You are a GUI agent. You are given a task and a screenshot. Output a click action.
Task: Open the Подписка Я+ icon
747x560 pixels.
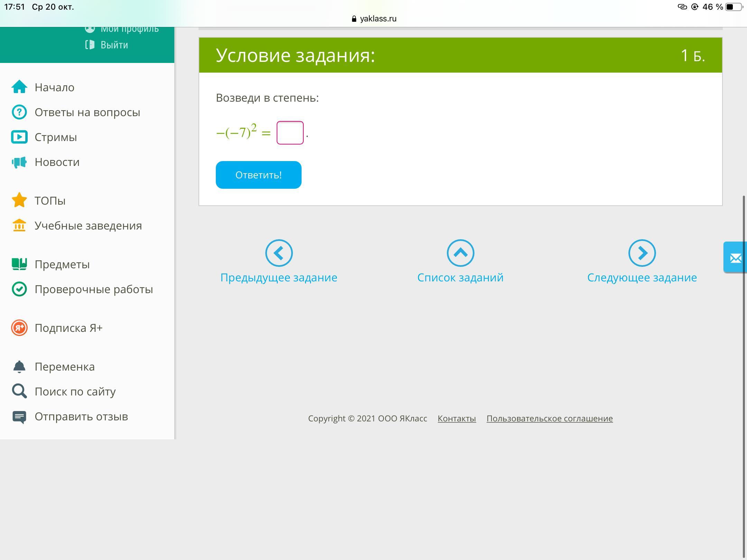[x=19, y=328]
